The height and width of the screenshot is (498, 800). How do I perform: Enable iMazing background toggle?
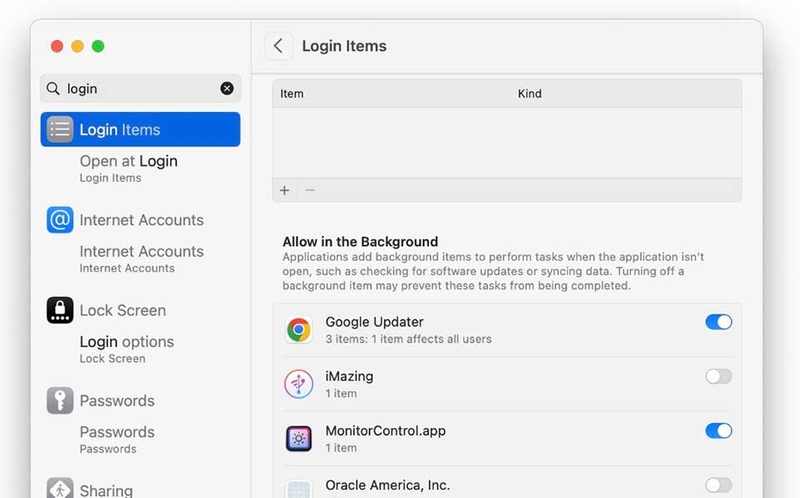(x=719, y=377)
